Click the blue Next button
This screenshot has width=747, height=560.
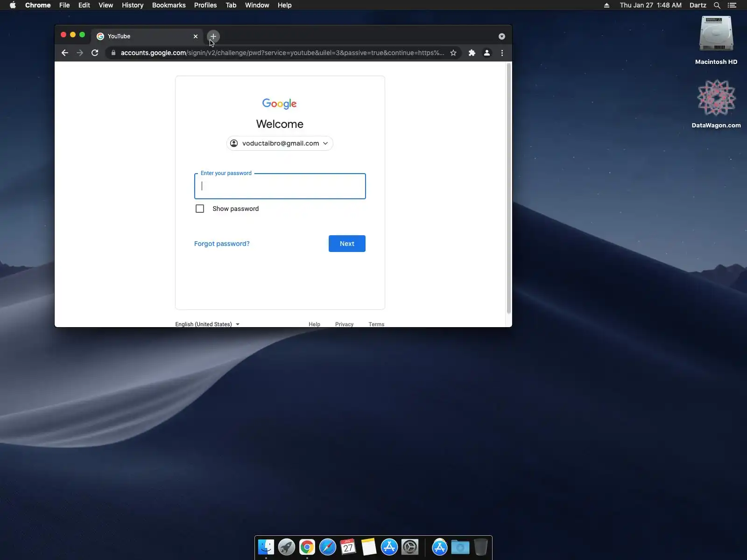pyautogui.click(x=347, y=244)
